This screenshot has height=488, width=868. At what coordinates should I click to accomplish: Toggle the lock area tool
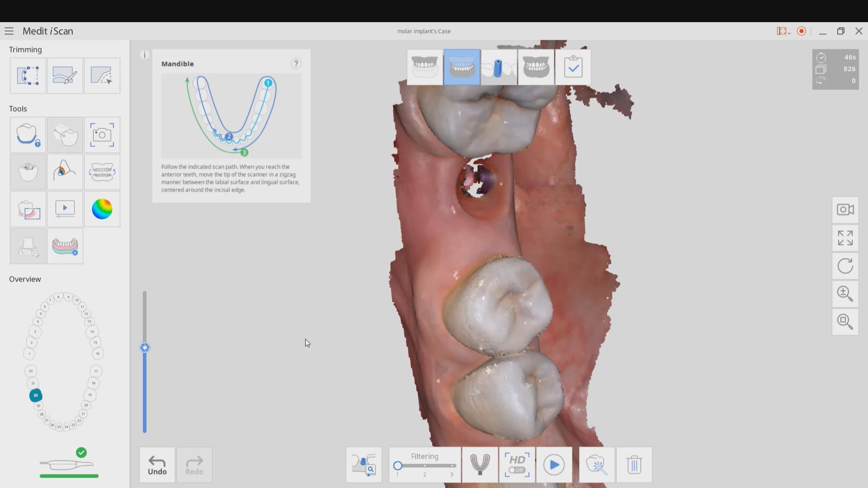coord(28,135)
